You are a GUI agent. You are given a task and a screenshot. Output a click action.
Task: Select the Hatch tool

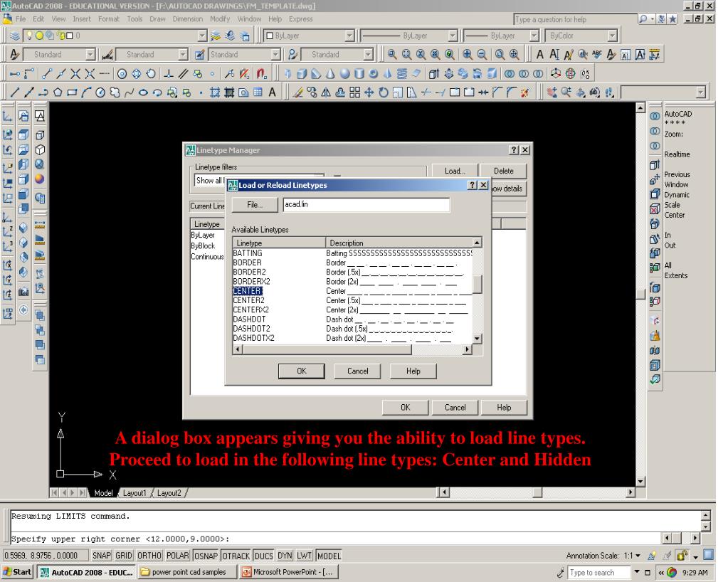[214, 92]
